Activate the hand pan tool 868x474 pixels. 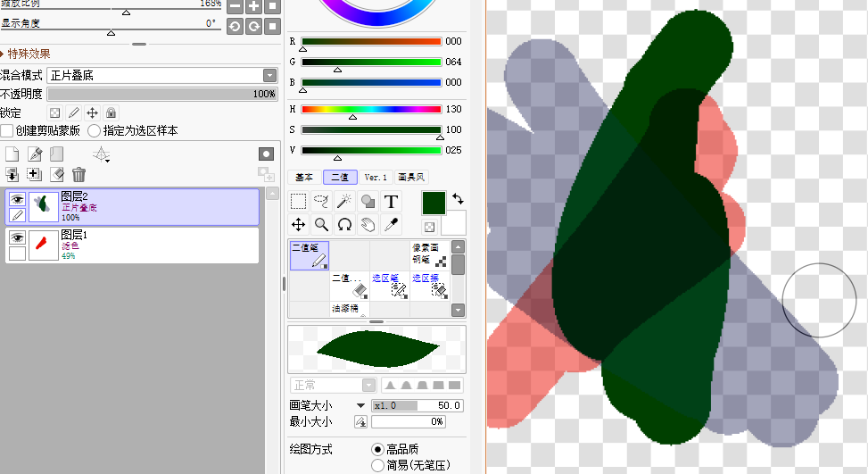pos(368,224)
